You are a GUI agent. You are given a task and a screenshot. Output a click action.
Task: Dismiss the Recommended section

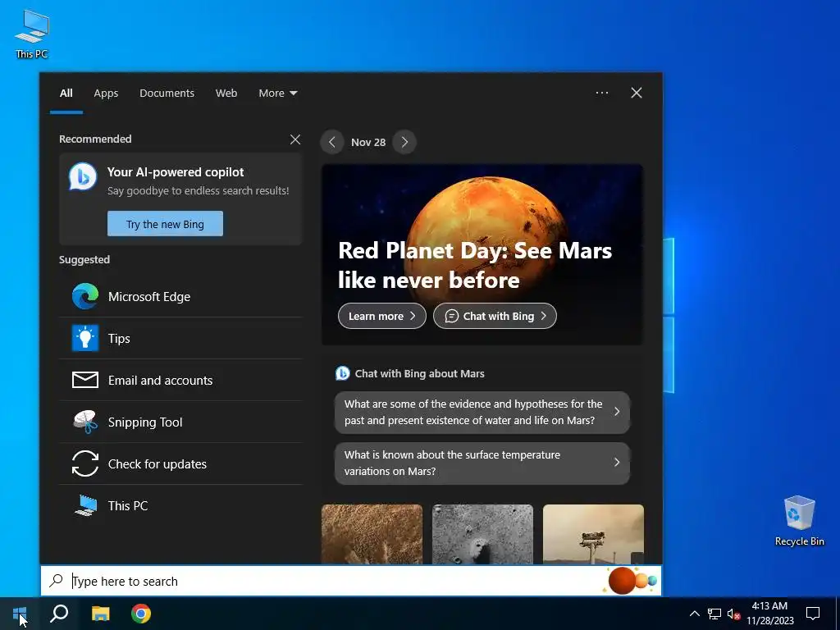tap(295, 139)
